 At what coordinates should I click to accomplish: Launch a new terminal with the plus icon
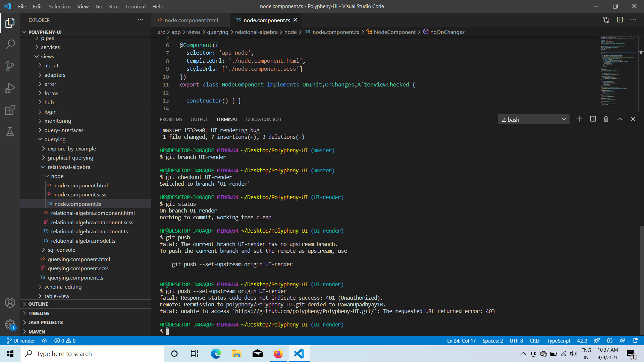[x=579, y=119]
